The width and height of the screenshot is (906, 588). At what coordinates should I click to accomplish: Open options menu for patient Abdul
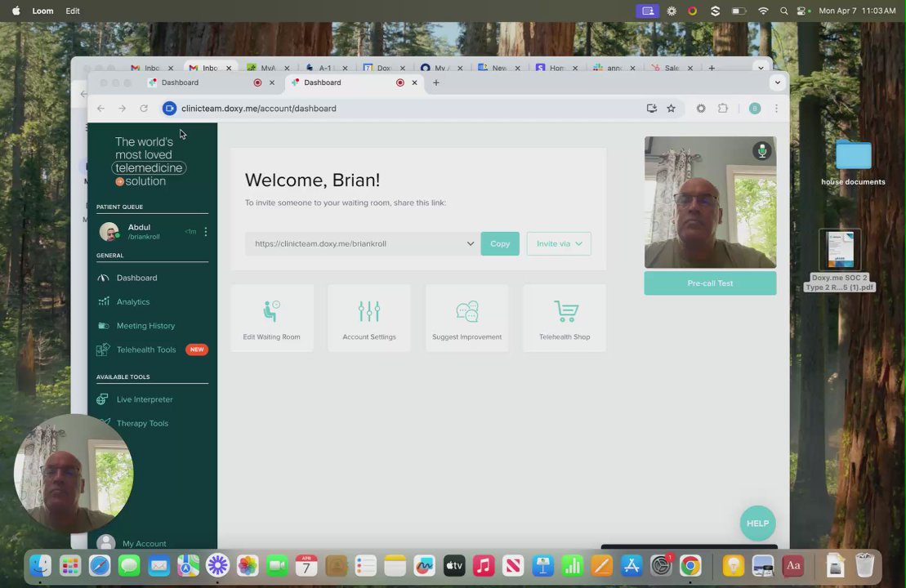(206, 232)
